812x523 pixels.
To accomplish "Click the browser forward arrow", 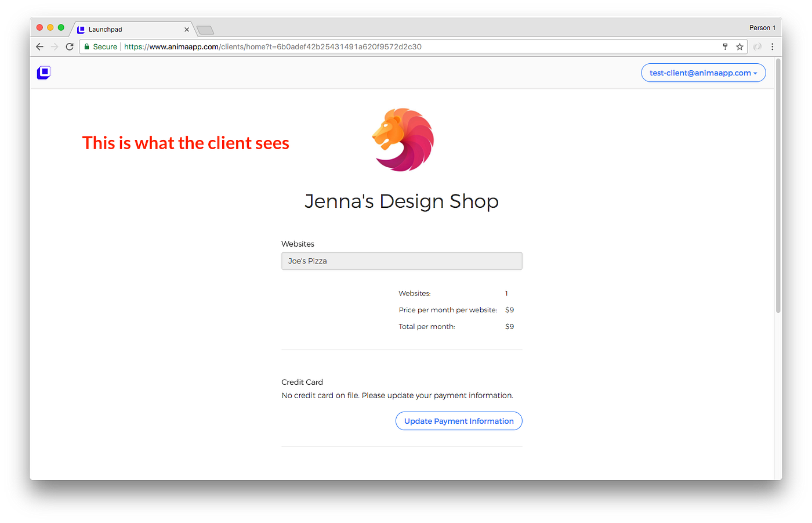I will (x=55, y=47).
